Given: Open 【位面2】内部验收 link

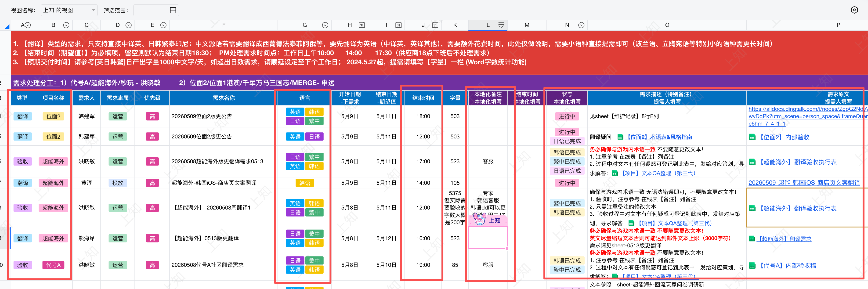Looking at the screenshot, I should coord(784,137).
